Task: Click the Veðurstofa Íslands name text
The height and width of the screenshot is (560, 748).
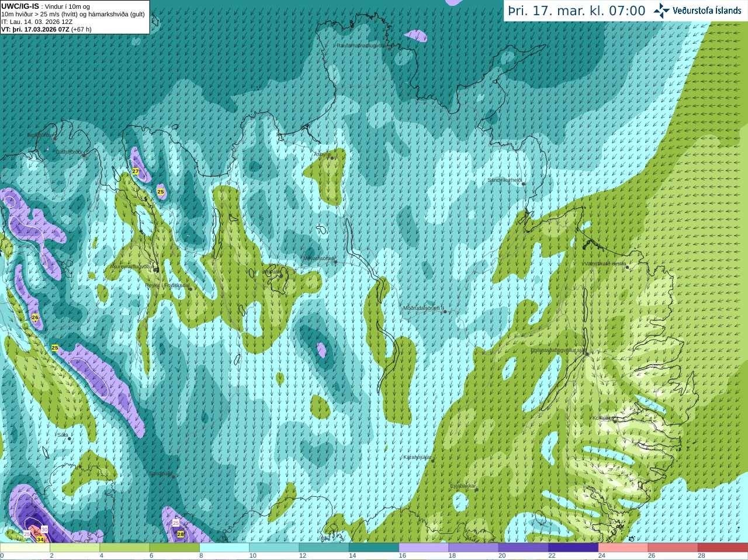Action: [x=707, y=11]
